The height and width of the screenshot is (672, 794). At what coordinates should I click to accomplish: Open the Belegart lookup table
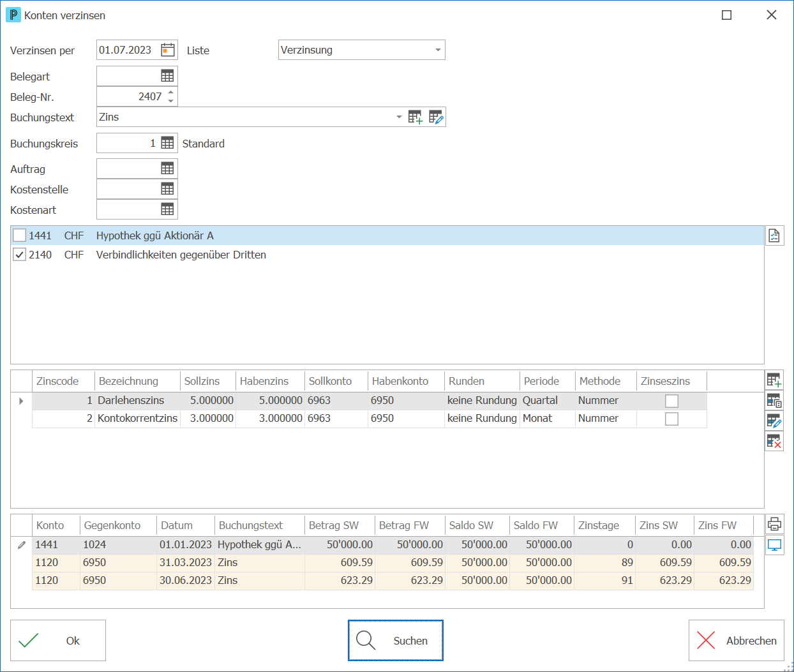(x=167, y=76)
